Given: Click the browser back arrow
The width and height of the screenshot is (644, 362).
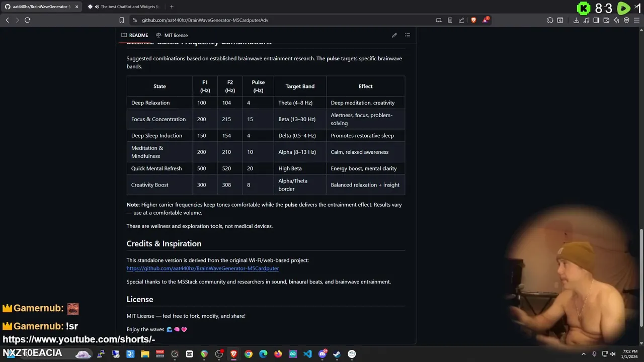Looking at the screenshot, I should point(7,20).
